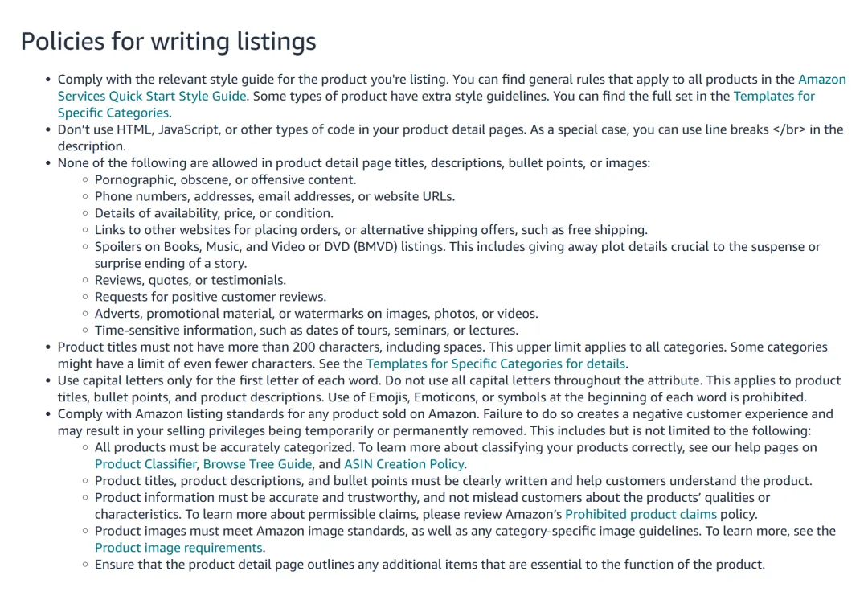Open the Templates for Specific Categories link in the first bullet
This screenshot has width=868, height=592.
774,96
